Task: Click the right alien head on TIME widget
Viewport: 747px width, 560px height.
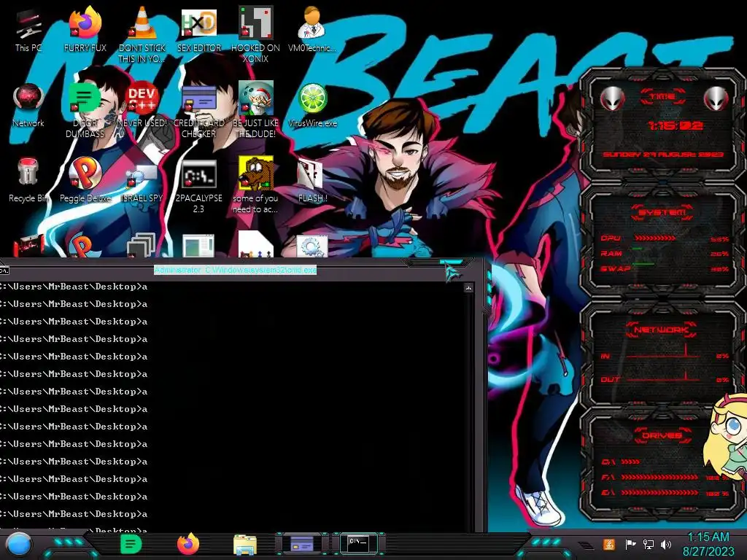Action: tap(716, 99)
